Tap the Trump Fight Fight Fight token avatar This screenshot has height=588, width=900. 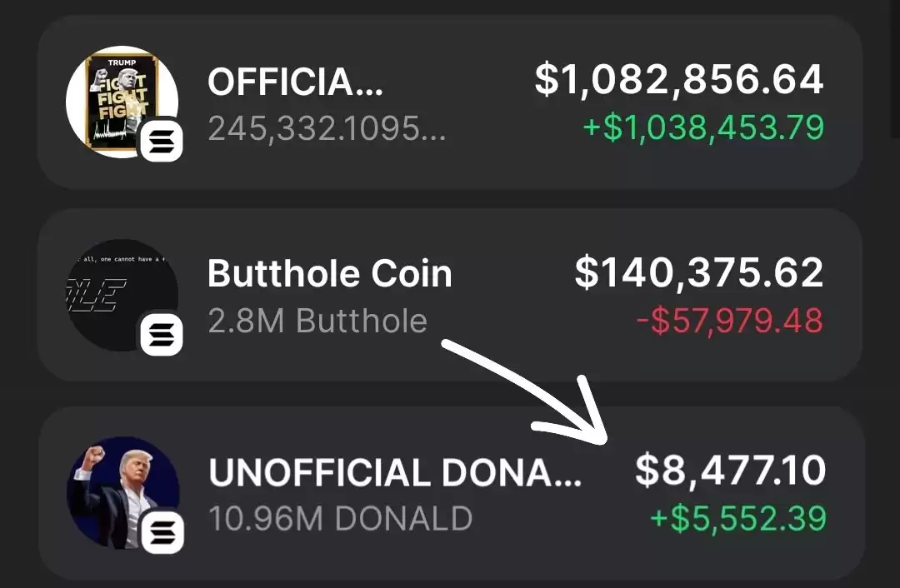(122, 102)
